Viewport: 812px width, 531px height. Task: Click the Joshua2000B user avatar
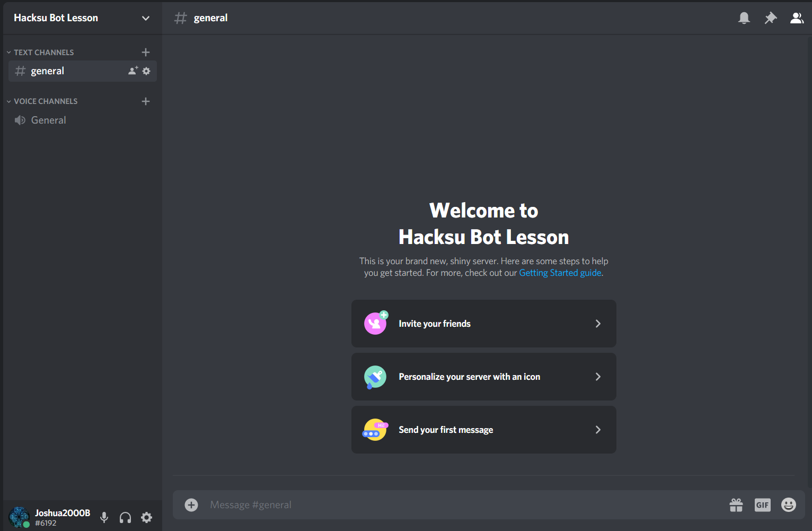click(19, 517)
